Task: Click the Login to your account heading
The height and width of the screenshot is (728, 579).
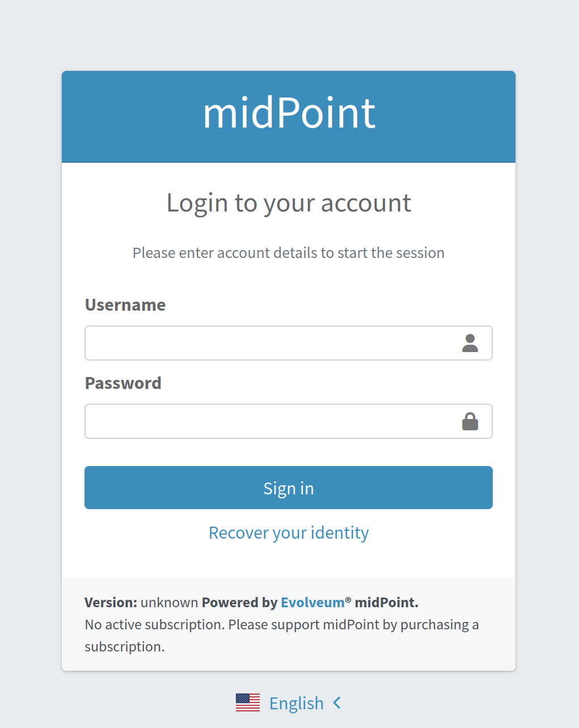Action: click(x=289, y=202)
